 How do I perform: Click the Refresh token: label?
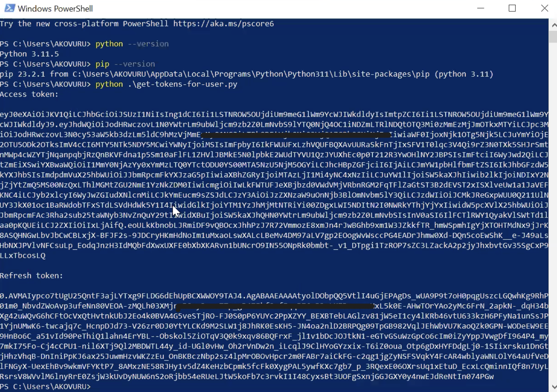tap(31, 276)
